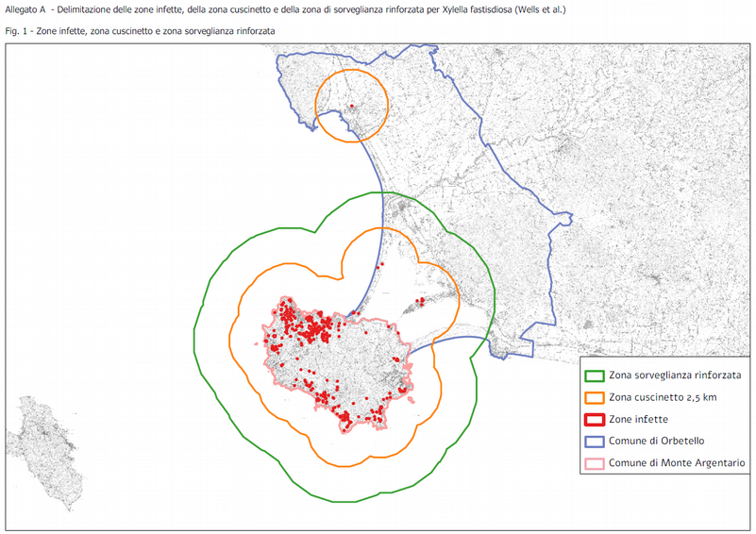756x534 pixels.
Task: Click the orange 'Zona cuscinetto' legend swatch
Action: pyautogui.click(x=595, y=397)
